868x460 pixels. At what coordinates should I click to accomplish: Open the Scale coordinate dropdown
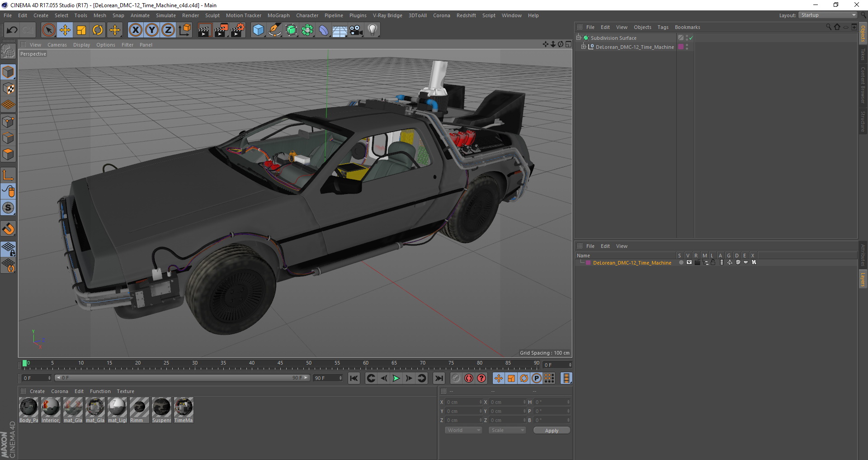coord(507,430)
